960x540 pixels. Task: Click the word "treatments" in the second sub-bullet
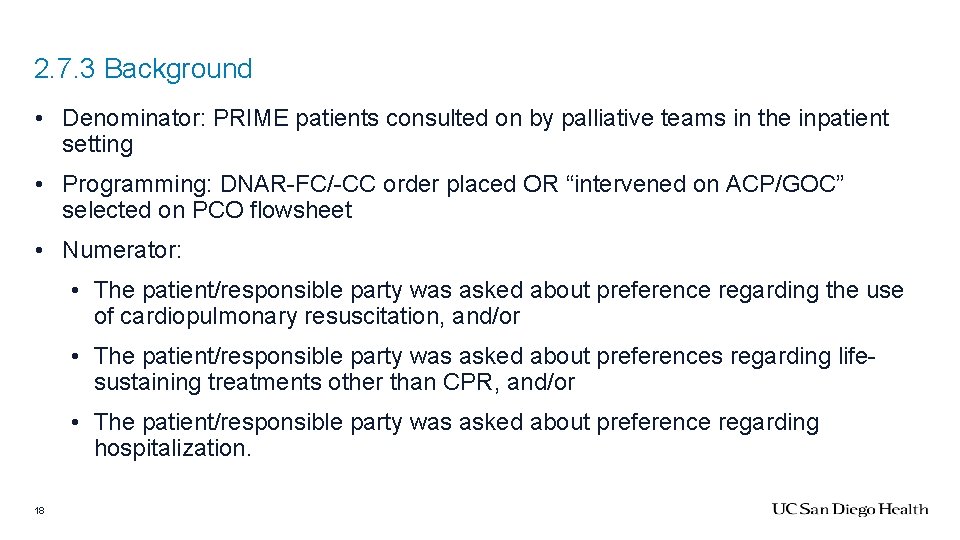coord(267,382)
